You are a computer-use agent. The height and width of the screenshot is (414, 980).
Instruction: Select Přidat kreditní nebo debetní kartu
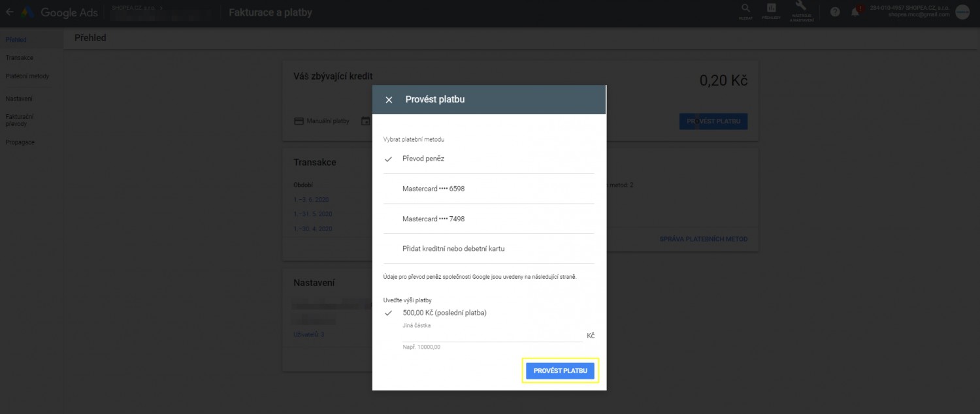(488, 249)
